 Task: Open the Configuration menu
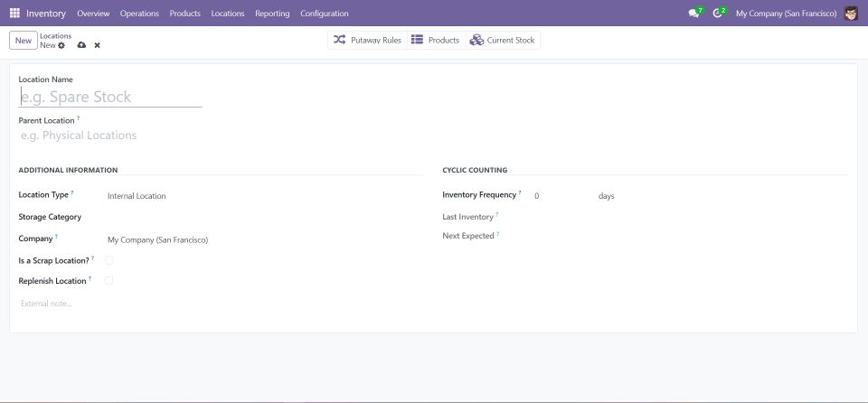click(324, 14)
